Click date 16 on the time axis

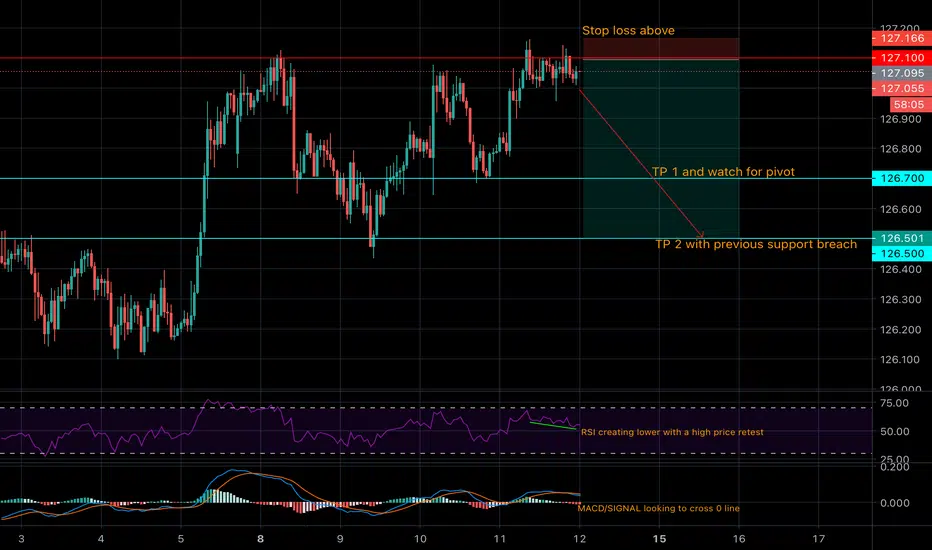click(739, 539)
